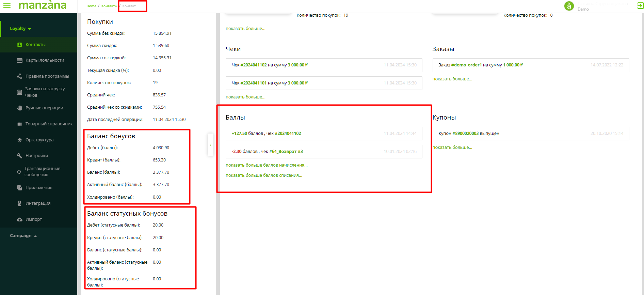
Task: Open receipt #2024041102 link in Чеки
Action: coord(254,65)
